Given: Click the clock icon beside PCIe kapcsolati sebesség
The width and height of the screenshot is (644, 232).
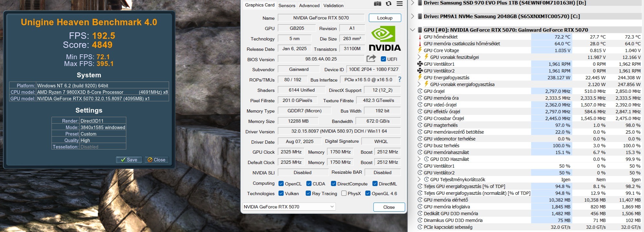Looking at the screenshot, I should coord(420,227).
